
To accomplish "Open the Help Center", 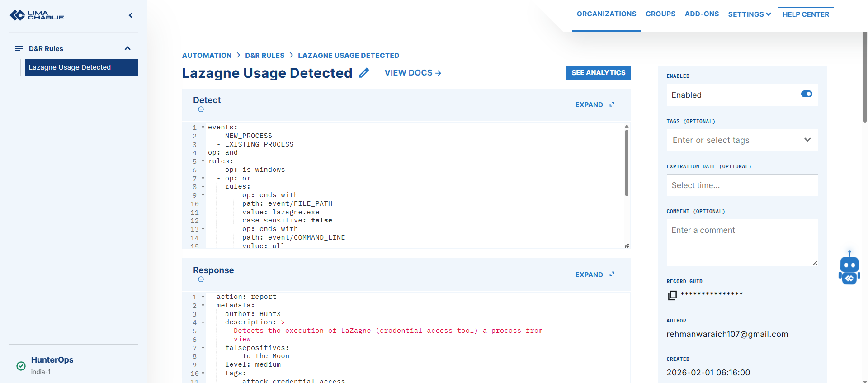I will 806,14.
